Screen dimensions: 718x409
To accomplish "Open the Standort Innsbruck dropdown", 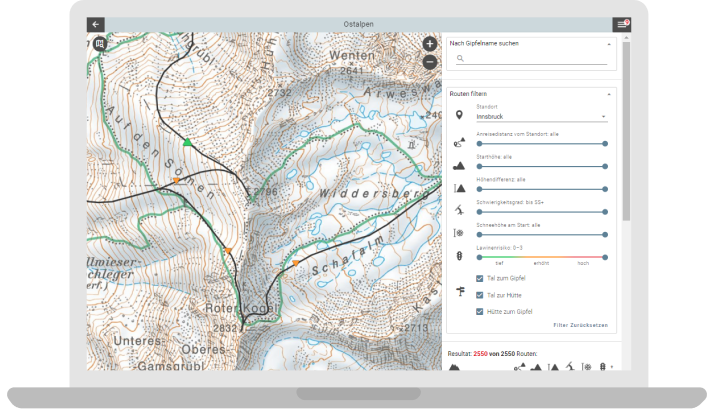I will [540, 117].
